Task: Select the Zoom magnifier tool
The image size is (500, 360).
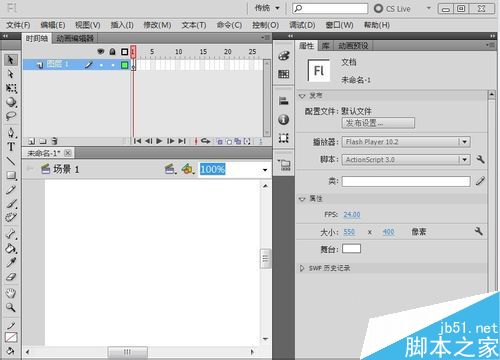Action: pos(11,307)
